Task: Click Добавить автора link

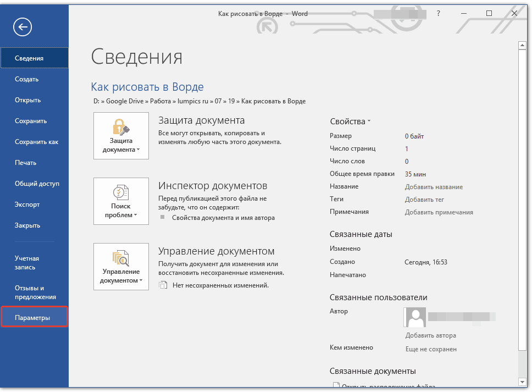Action: (430, 335)
